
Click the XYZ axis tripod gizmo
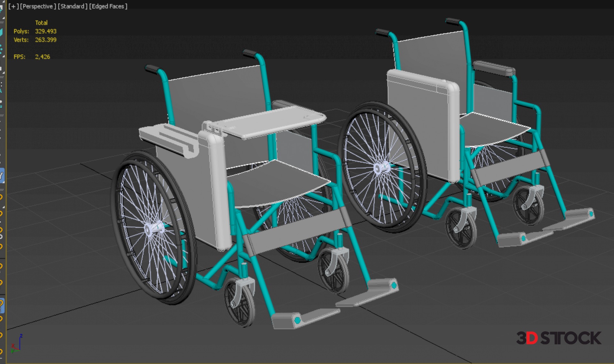[17, 344]
